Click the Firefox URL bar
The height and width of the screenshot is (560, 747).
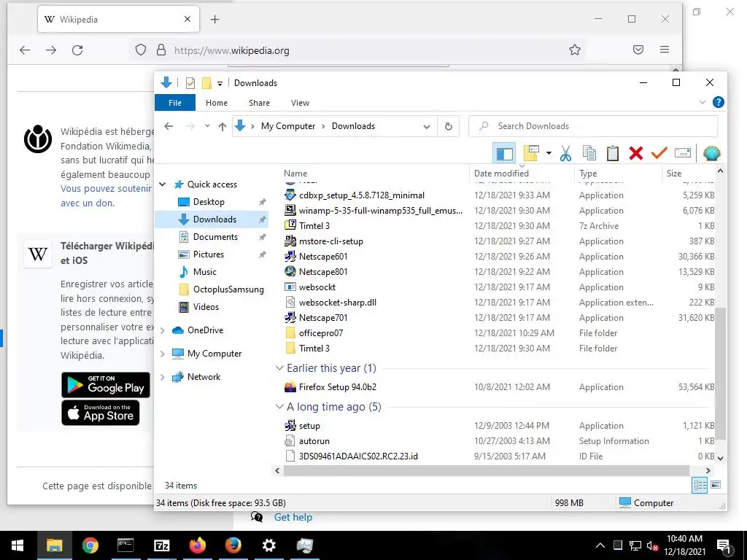358,50
